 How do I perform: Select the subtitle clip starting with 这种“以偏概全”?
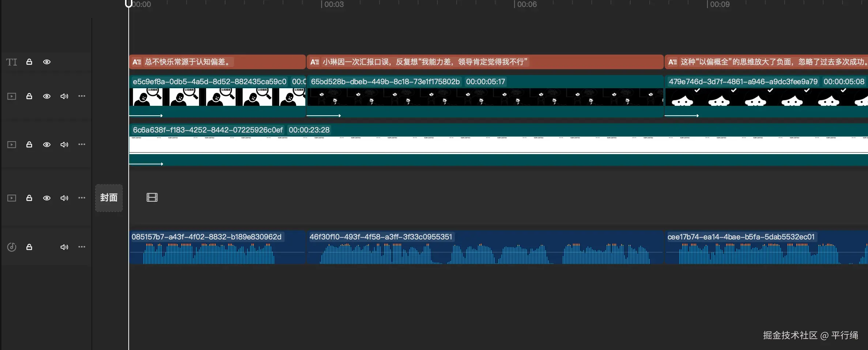click(766, 62)
